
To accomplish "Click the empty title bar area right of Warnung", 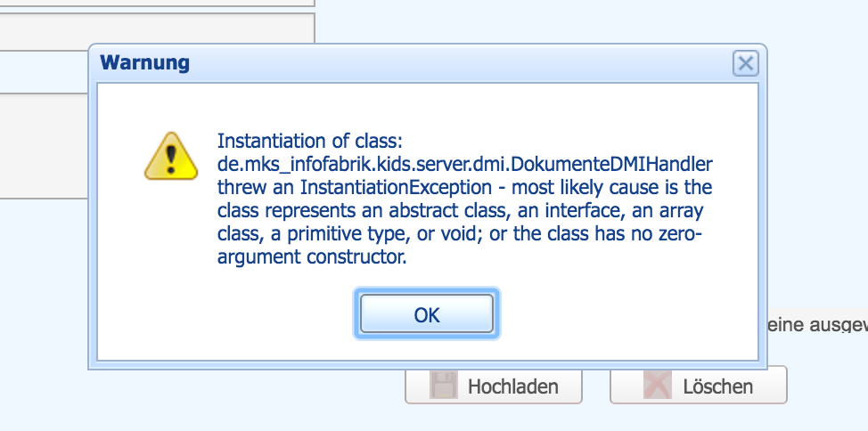I will 446,63.
